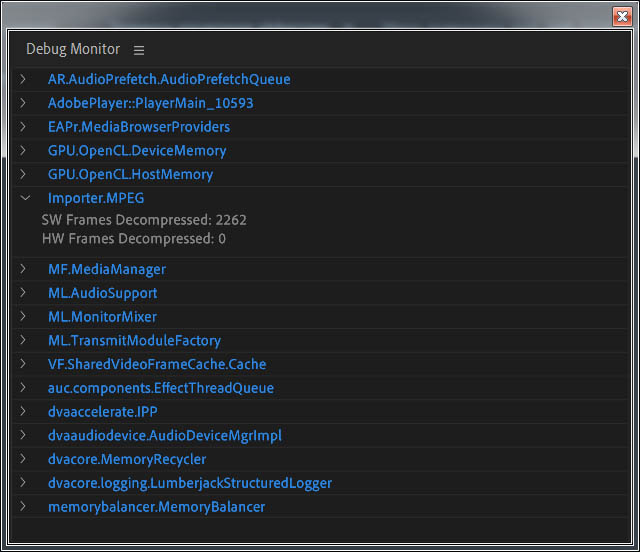Expand the dvacore.MemoryRecycler chevron
Screen dimensions: 640x552
tap(25, 460)
